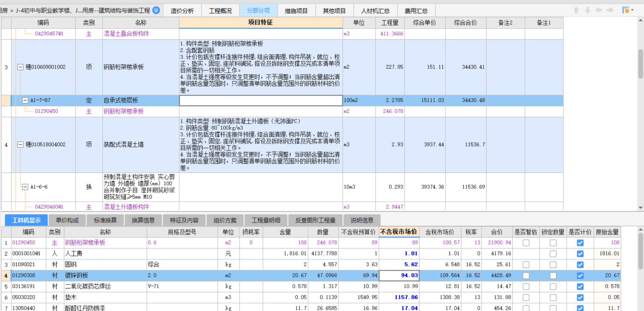This screenshot has height=311, width=644.
Task: Switch to 工程概况 tab
Action: pos(220,11)
